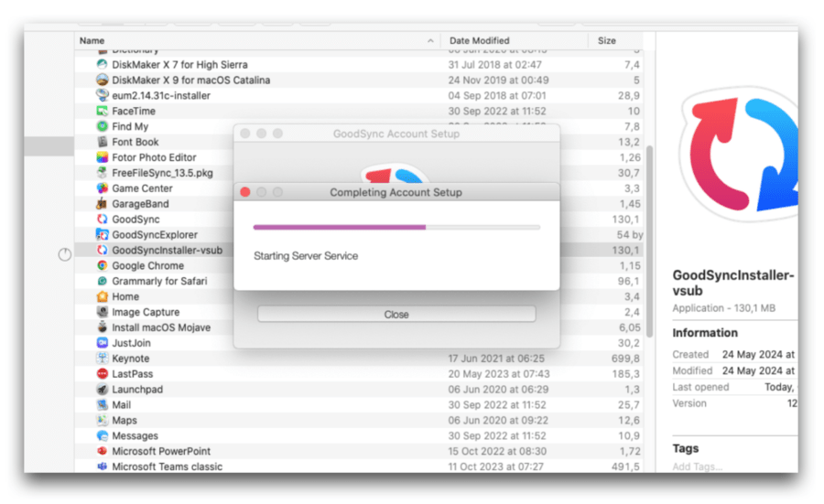
Task: Click the Microsoft PowerPoint icon
Action: point(102,451)
